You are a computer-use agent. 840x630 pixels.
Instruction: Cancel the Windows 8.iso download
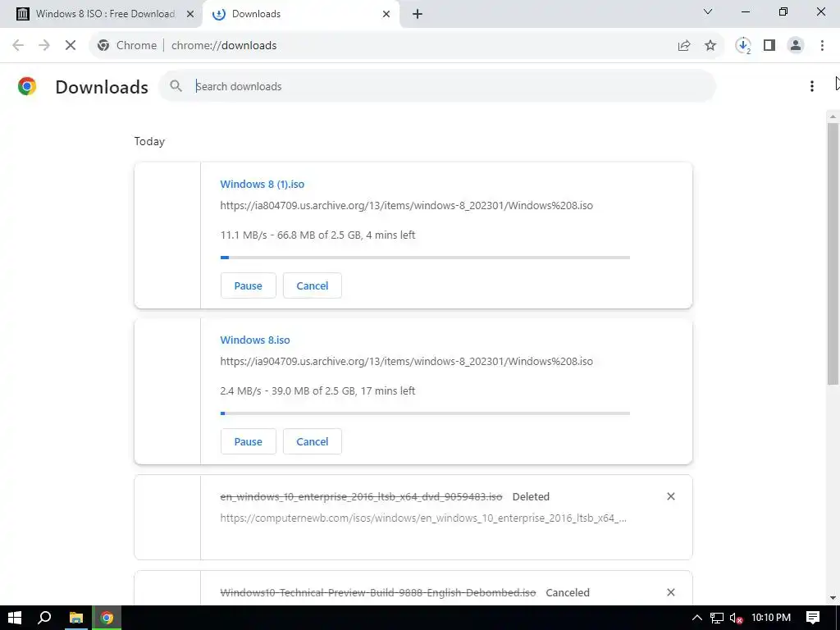click(313, 441)
